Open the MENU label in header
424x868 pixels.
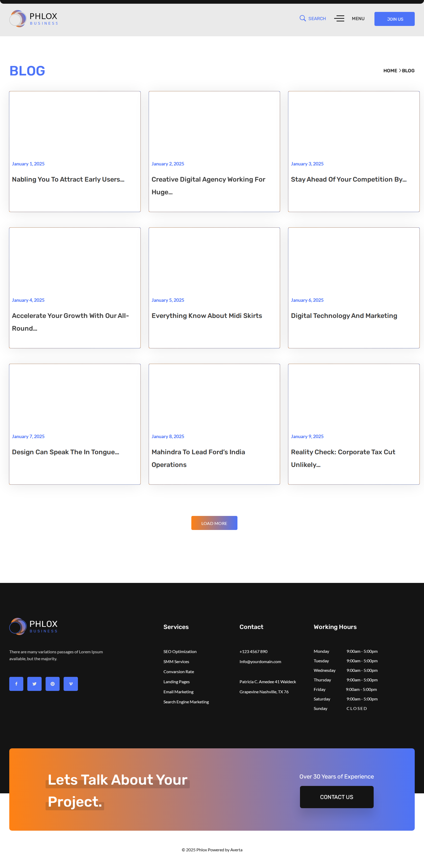coord(358,19)
